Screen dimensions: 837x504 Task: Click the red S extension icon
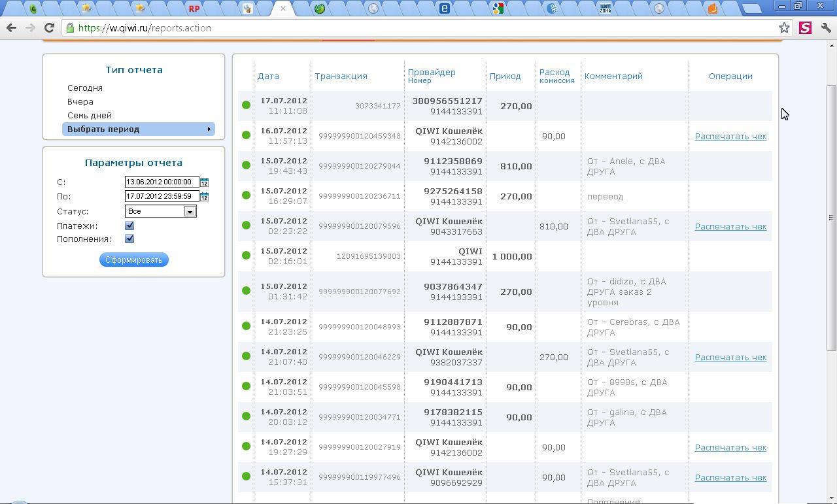(x=805, y=28)
